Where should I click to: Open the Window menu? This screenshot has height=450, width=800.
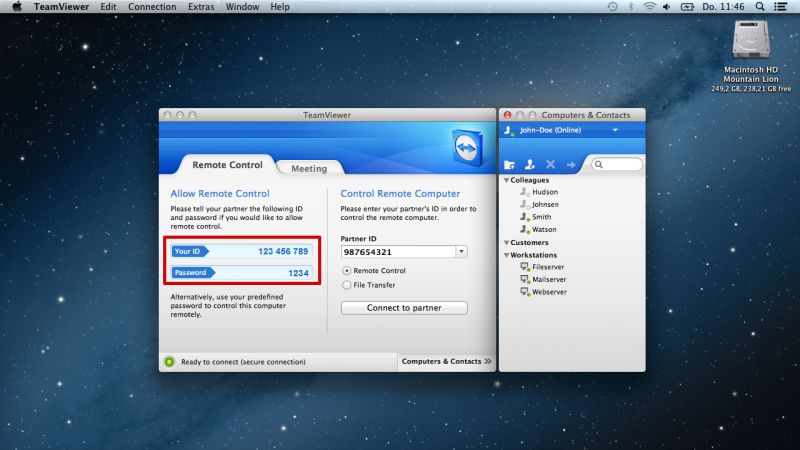pyautogui.click(x=242, y=7)
